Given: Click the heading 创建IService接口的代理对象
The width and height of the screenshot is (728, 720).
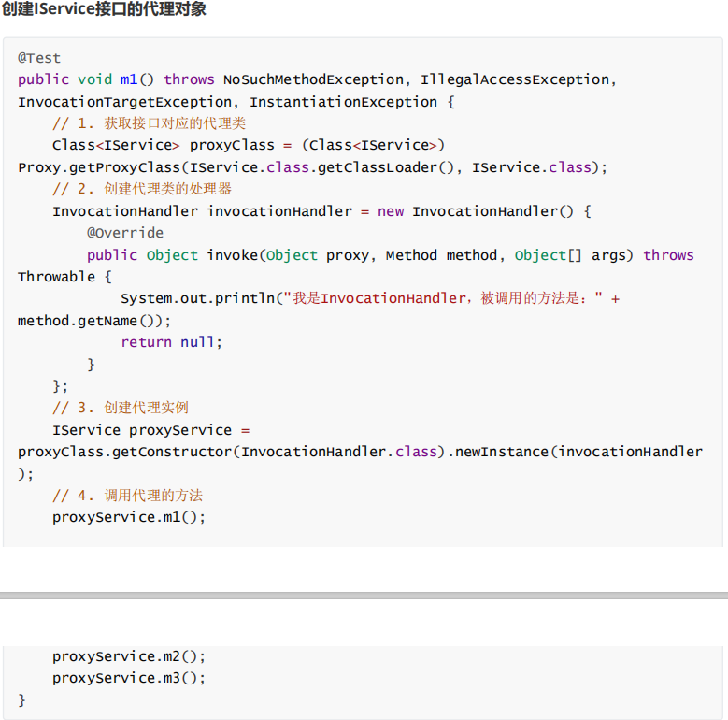Looking at the screenshot, I should (x=104, y=10).
